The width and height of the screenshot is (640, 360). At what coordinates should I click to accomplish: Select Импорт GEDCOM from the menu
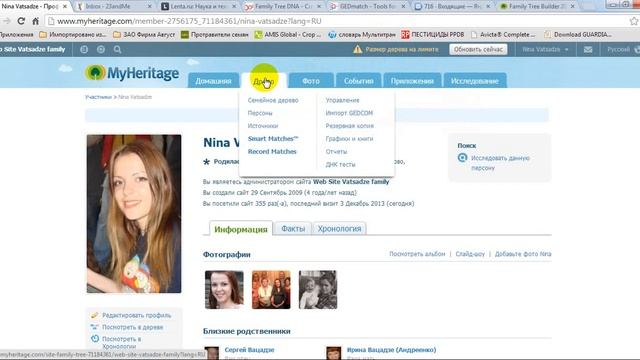tap(349, 113)
